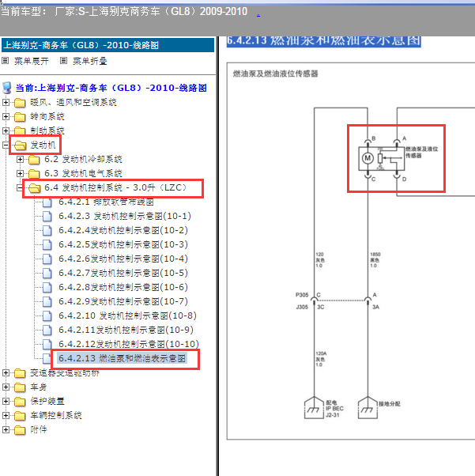Click document icon for 6.4.2.10 示意图(10-8)
This screenshot has width=475, height=476.
coord(47,316)
